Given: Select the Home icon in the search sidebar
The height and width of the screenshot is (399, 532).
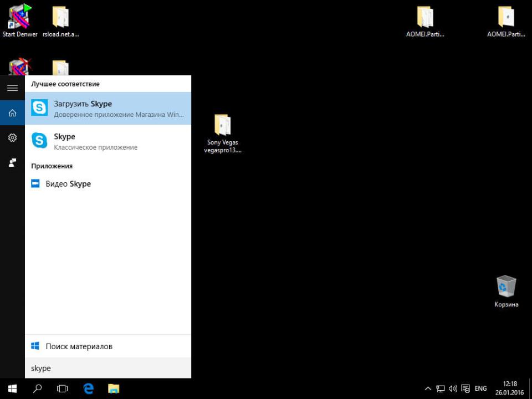Looking at the screenshot, I should pos(12,112).
